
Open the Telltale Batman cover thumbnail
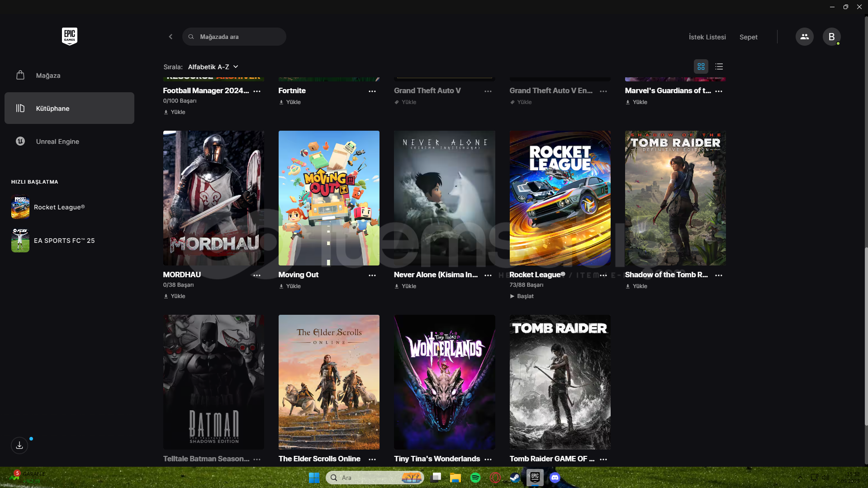tap(213, 382)
